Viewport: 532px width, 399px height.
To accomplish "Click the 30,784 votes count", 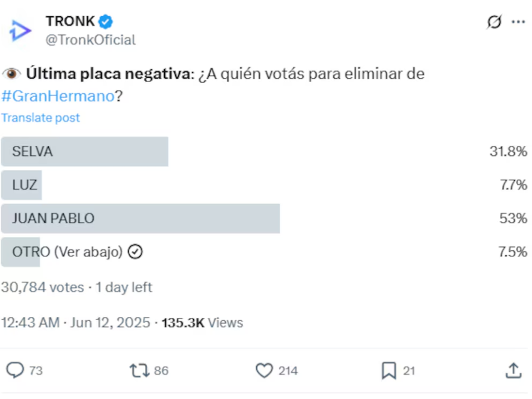I will coord(42,287).
